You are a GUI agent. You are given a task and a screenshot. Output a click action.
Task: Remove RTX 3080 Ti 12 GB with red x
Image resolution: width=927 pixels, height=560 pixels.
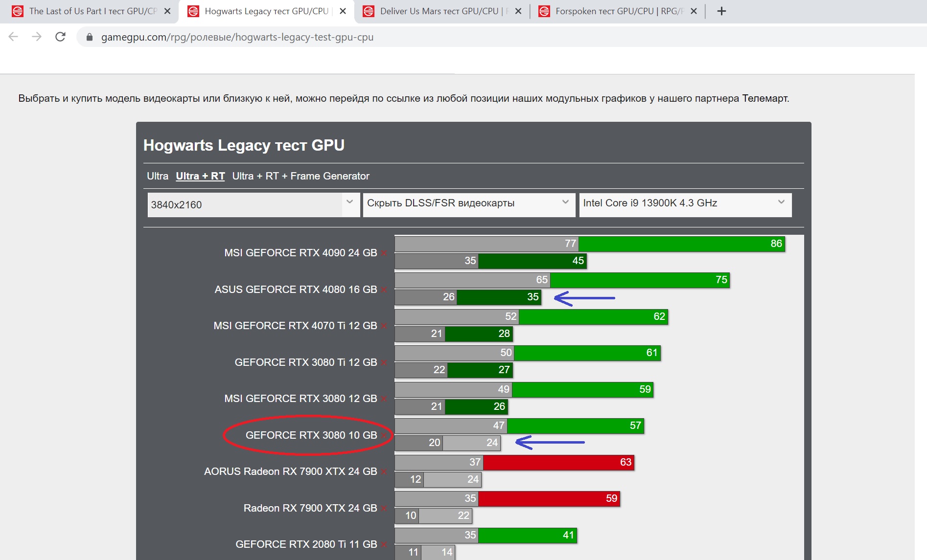pyautogui.click(x=384, y=363)
